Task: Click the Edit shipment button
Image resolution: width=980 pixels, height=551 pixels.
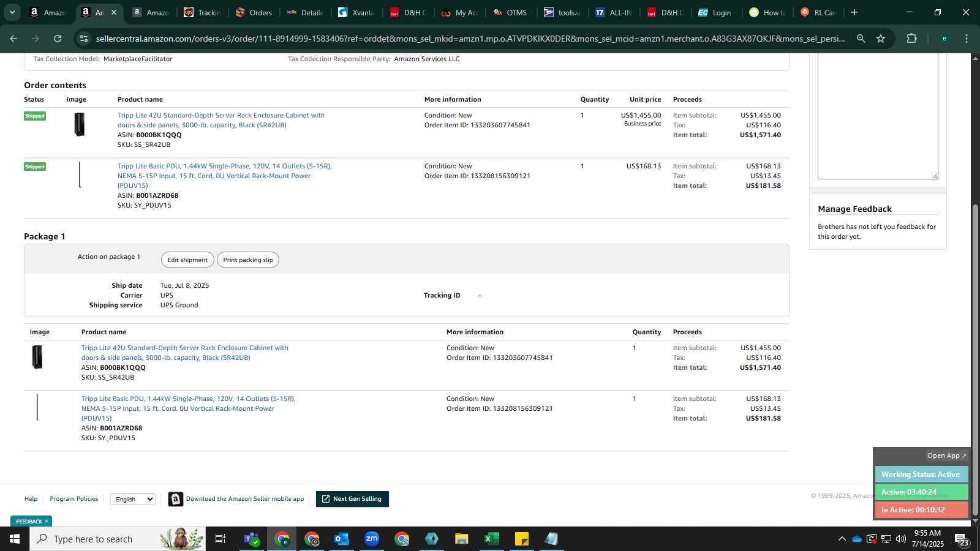Action: (187, 260)
